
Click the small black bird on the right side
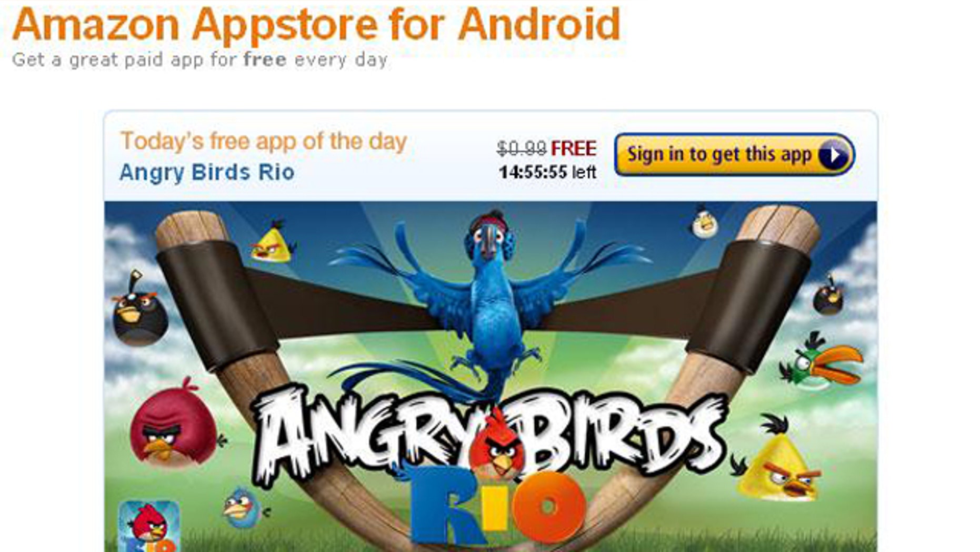coord(828,296)
